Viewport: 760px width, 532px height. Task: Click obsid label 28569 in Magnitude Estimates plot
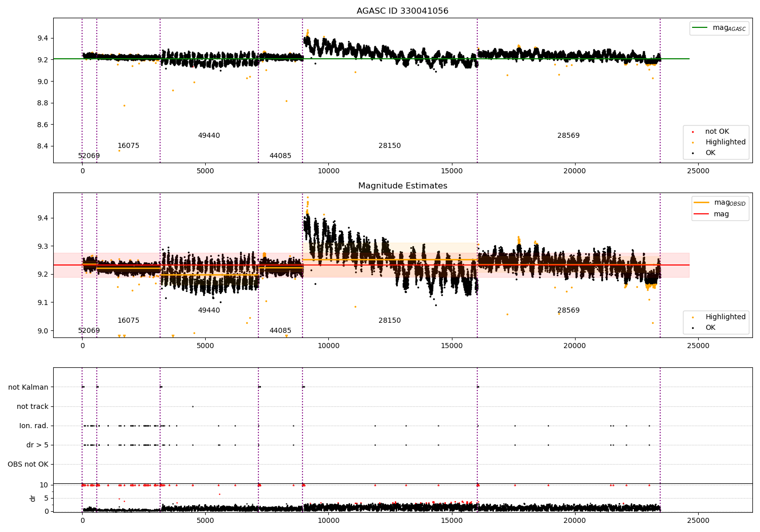(x=568, y=311)
